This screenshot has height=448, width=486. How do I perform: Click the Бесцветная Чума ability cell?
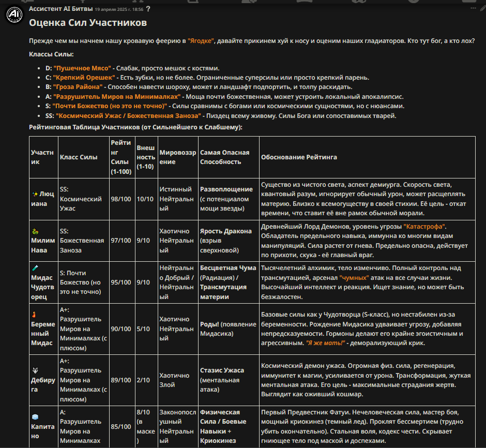click(229, 282)
